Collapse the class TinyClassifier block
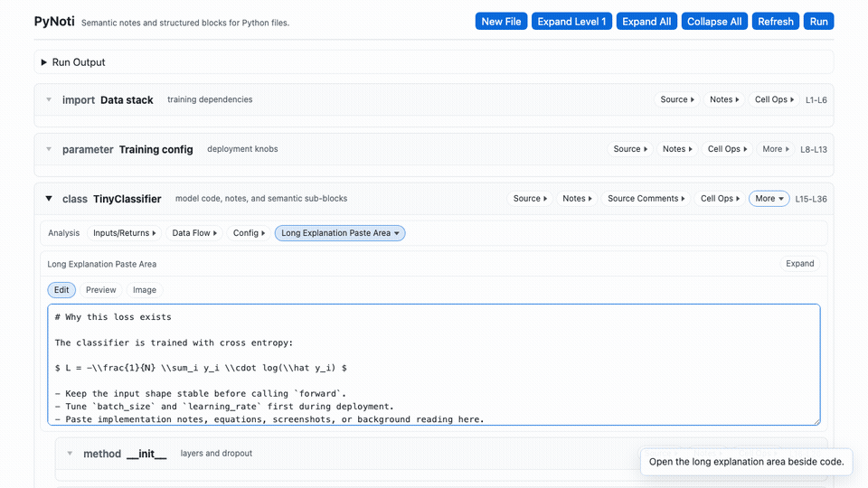The width and height of the screenshot is (868, 488). coord(49,199)
